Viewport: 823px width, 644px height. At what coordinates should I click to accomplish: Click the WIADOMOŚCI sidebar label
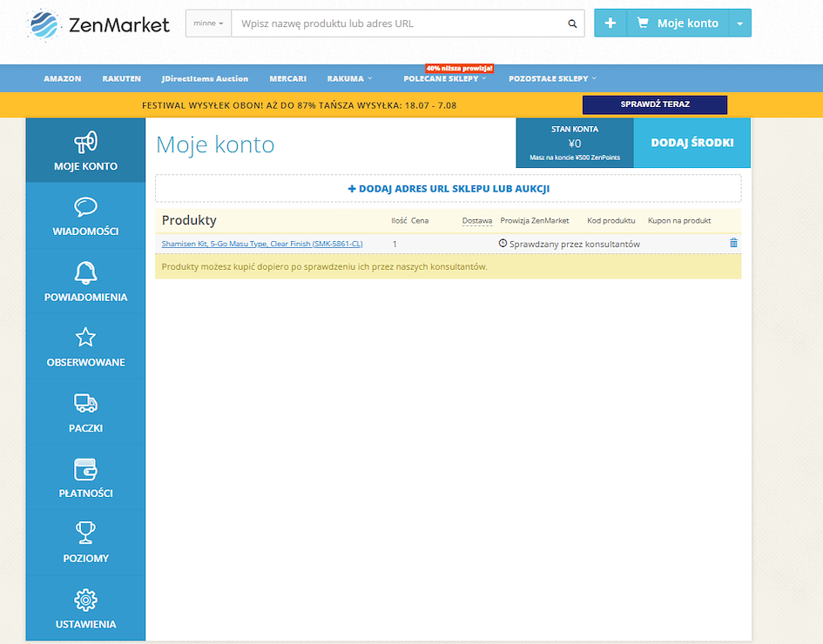(85, 231)
